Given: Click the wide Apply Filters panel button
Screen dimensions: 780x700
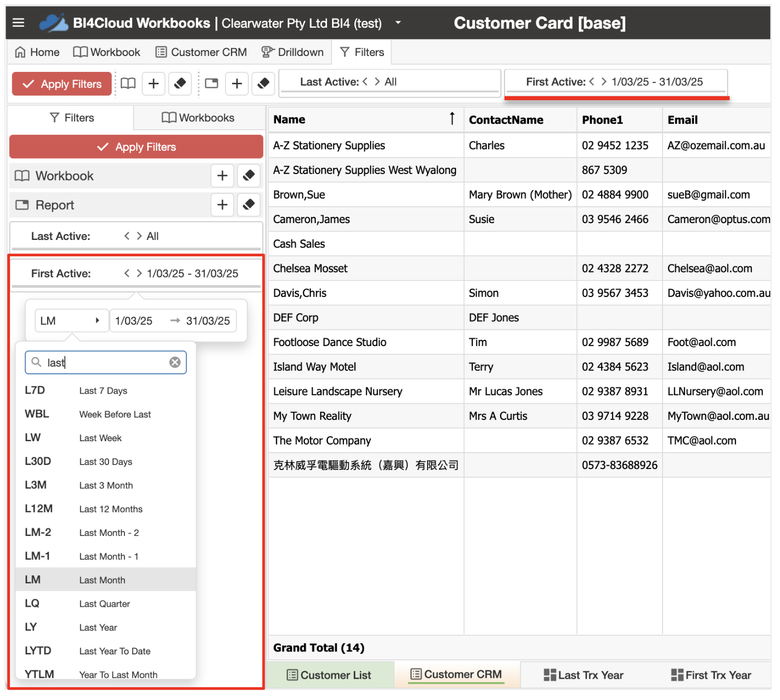Looking at the screenshot, I should (x=136, y=147).
